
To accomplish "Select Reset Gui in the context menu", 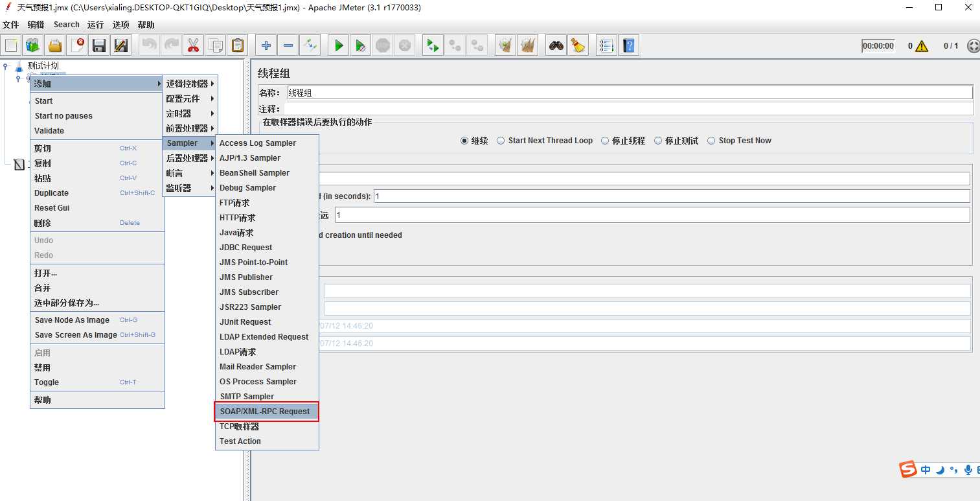I will [x=97, y=208].
